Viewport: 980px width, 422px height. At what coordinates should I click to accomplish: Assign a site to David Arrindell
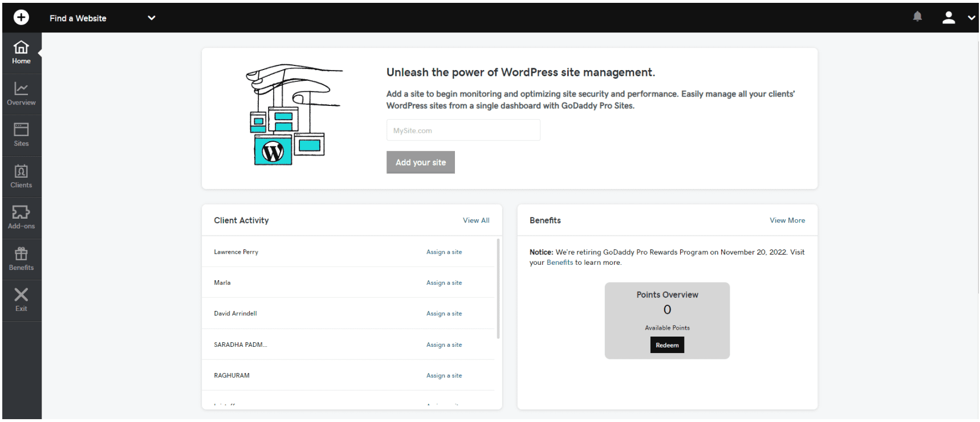[x=444, y=313]
